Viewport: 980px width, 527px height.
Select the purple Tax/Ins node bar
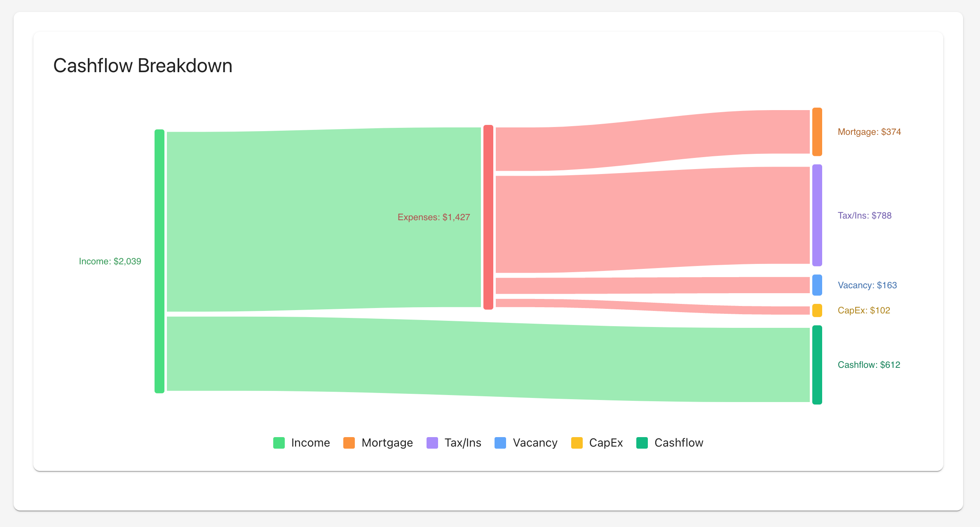[x=817, y=215]
